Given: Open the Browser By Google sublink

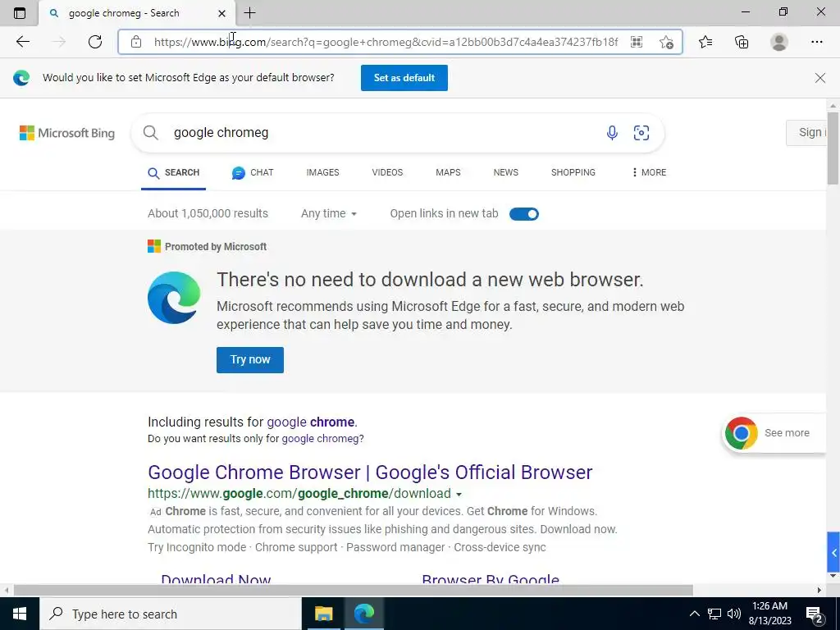Looking at the screenshot, I should [x=491, y=579].
